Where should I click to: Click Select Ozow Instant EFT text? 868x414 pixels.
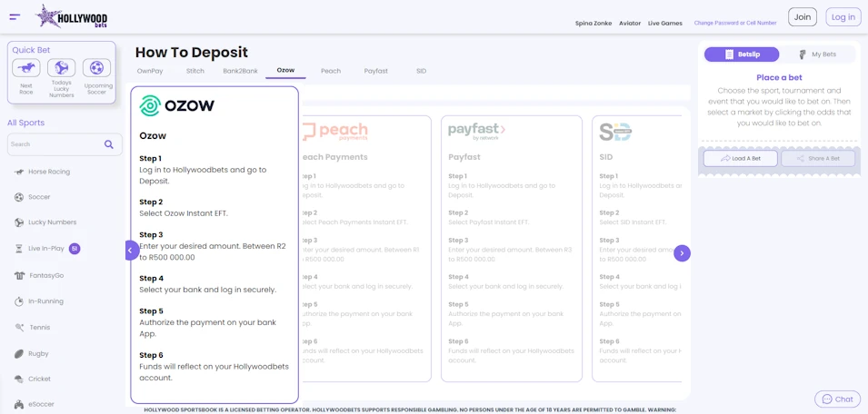[184, 213]
